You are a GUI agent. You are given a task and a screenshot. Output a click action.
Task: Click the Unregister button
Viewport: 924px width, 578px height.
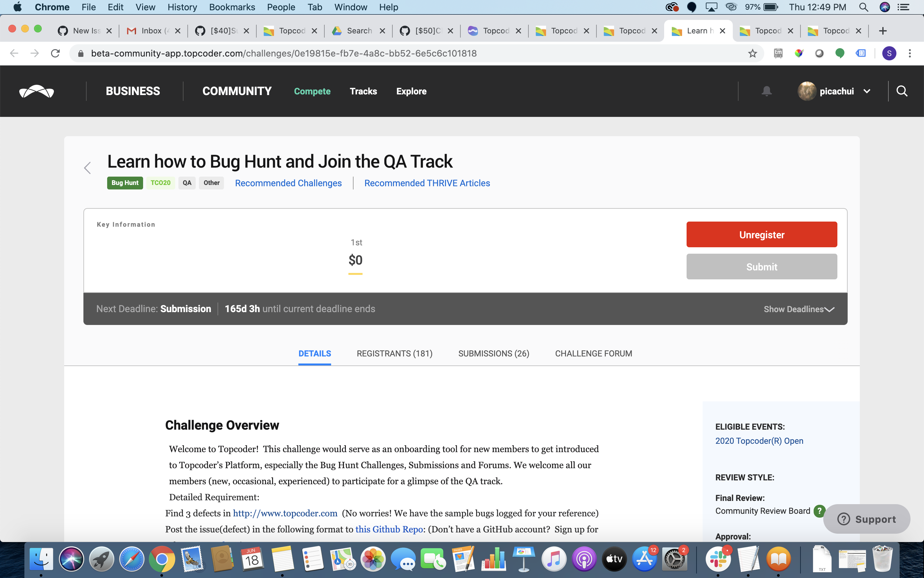pyautogui.click(x=762, y=234)
